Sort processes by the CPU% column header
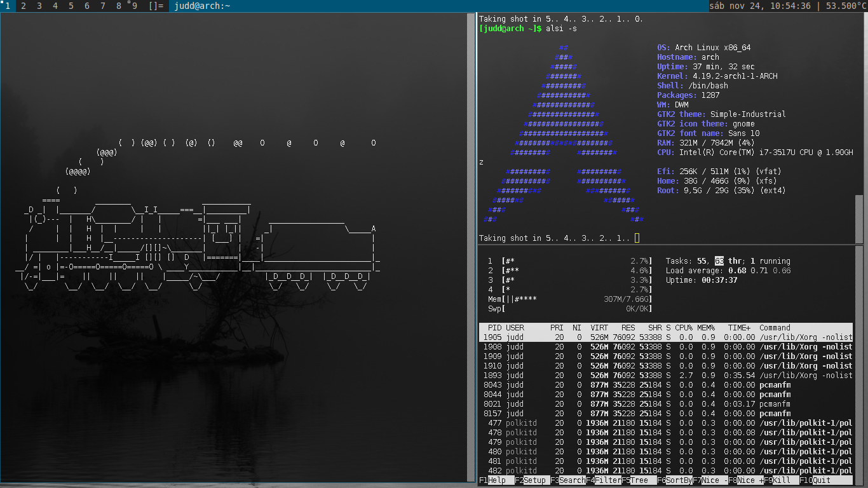The width and height of the screenshot is (868, 488). point(683,328)
